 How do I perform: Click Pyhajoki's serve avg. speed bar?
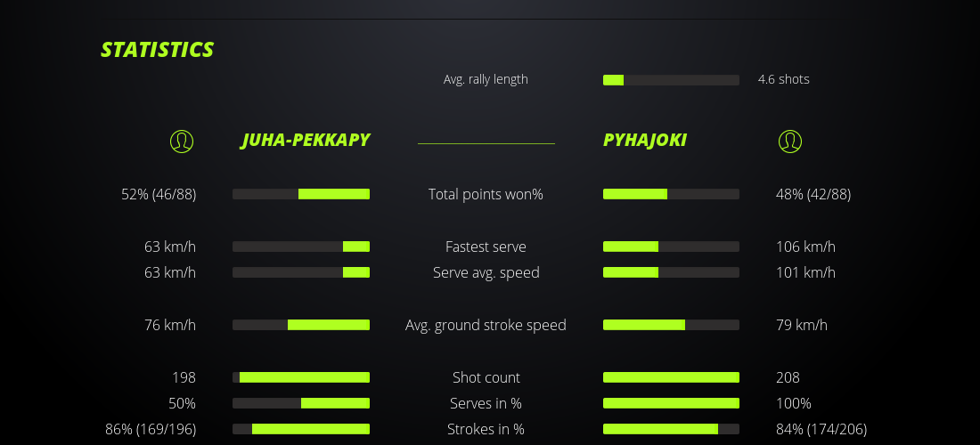point(671,272)
